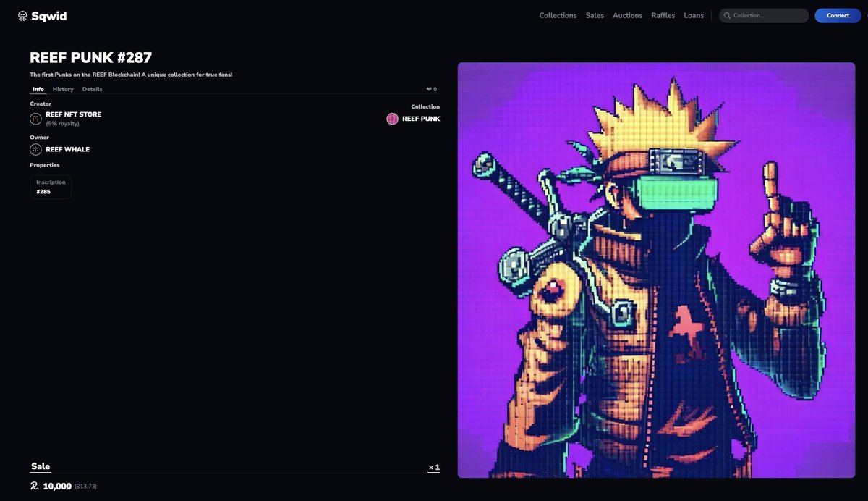Click the ×1 quantity text
The image size is (868, 501).
point(434,468)
